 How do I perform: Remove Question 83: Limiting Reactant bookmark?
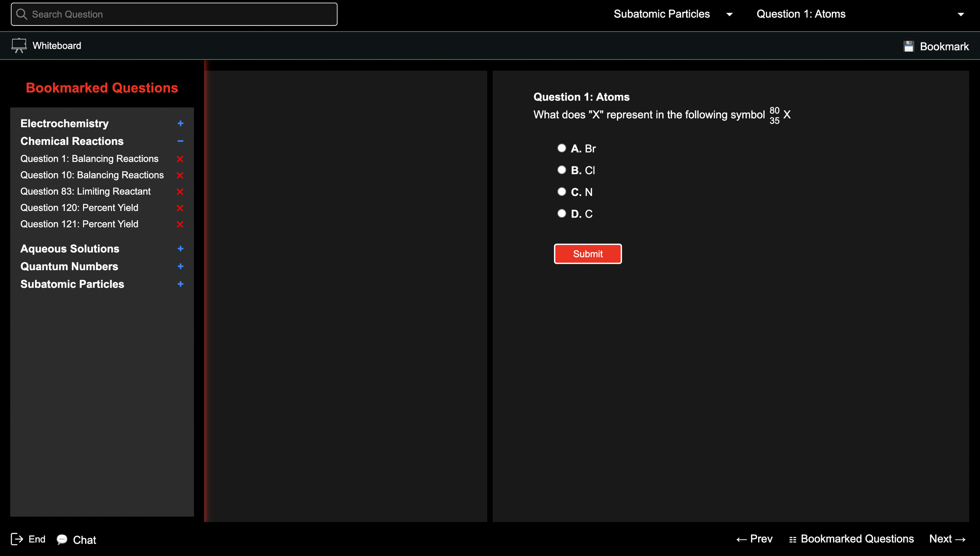(x=180, y=192)
